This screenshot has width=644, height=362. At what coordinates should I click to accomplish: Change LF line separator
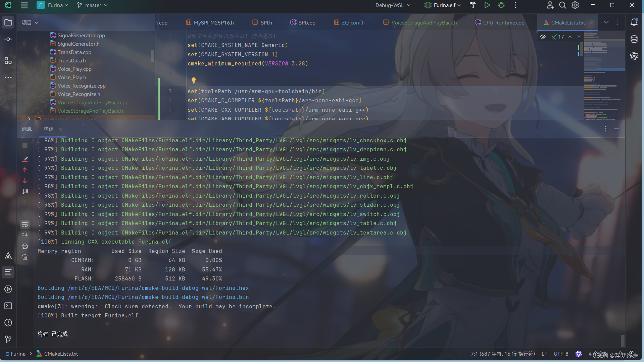coord(544,354)
